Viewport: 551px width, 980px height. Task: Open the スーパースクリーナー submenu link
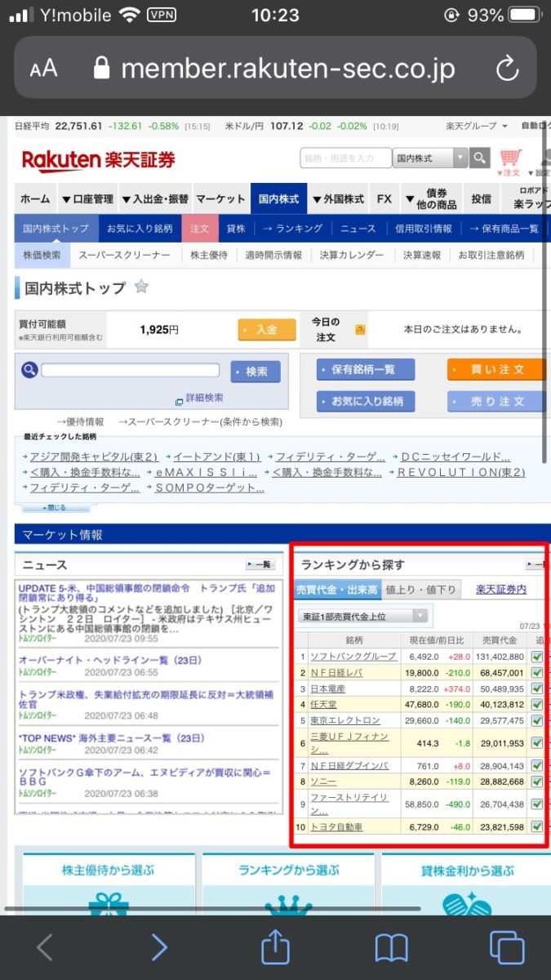pyautogui.click(x=124, y=255)
